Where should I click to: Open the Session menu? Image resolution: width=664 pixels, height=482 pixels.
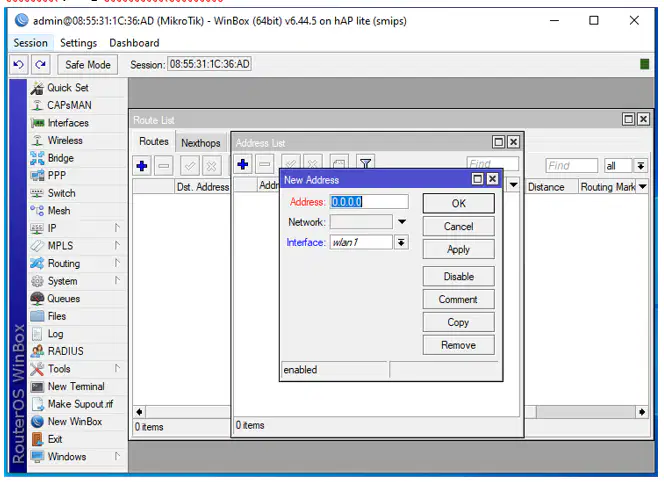click(x=30, y=43)
